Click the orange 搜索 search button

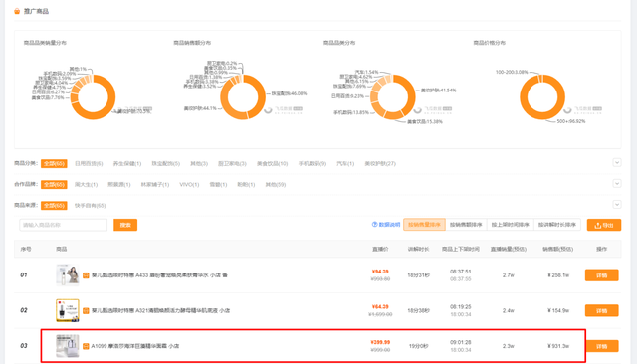pos(125,225)
